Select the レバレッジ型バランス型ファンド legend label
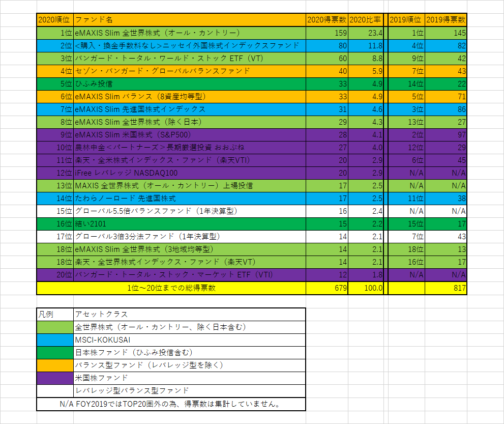 coord(190,390)
